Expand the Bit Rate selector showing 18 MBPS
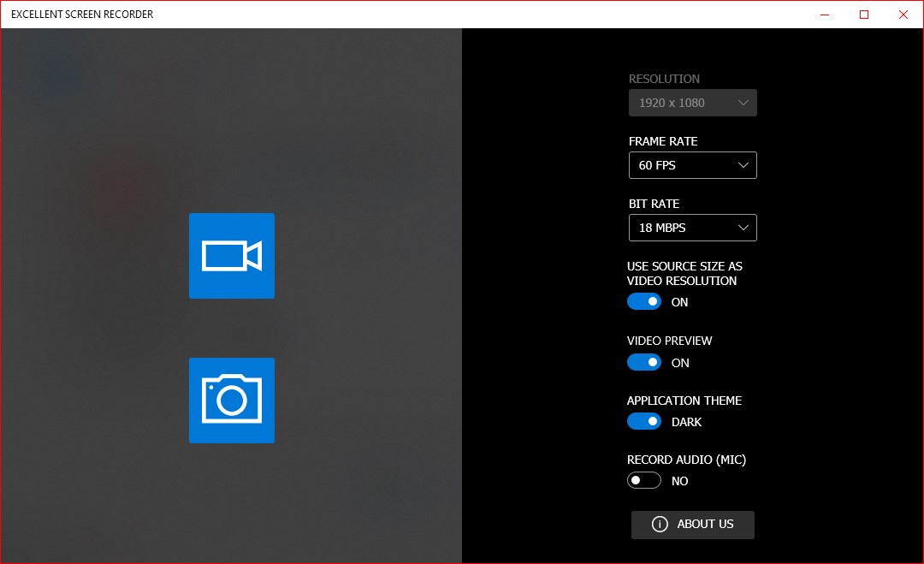The image size is (924, 564). (692, 228)
